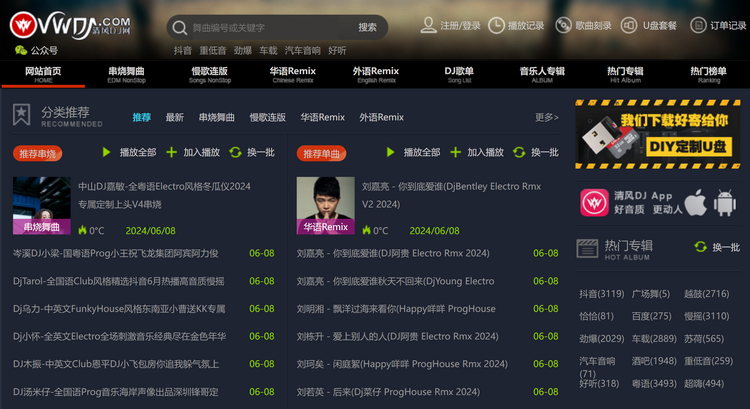Select the 最新 filter tab

pos(175,117)
